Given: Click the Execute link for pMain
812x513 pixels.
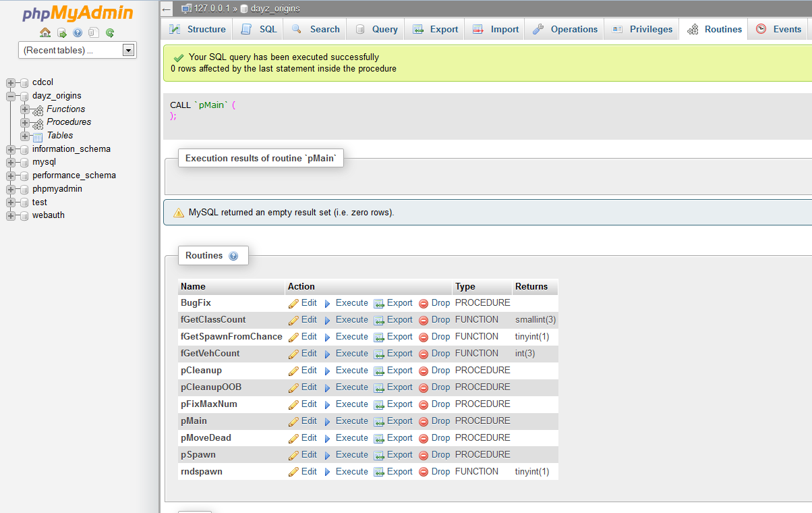Looking at the screenshot, I should (352, 421).
